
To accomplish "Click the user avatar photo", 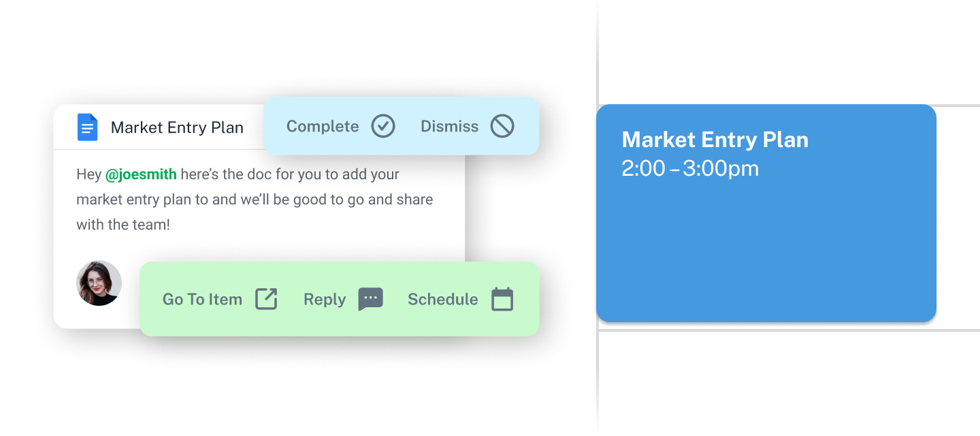I will [99, 284].
